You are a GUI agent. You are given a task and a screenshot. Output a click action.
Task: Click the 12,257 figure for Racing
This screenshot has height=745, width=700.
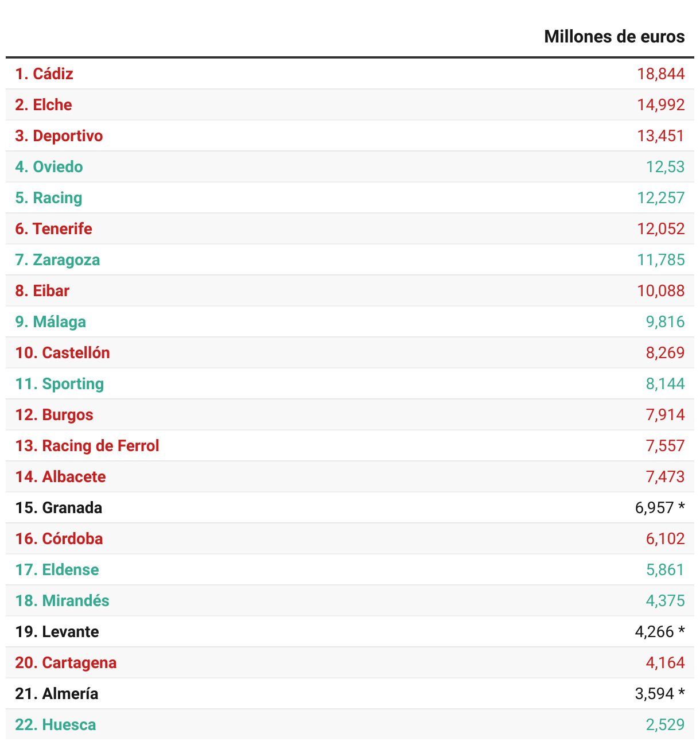660,197
